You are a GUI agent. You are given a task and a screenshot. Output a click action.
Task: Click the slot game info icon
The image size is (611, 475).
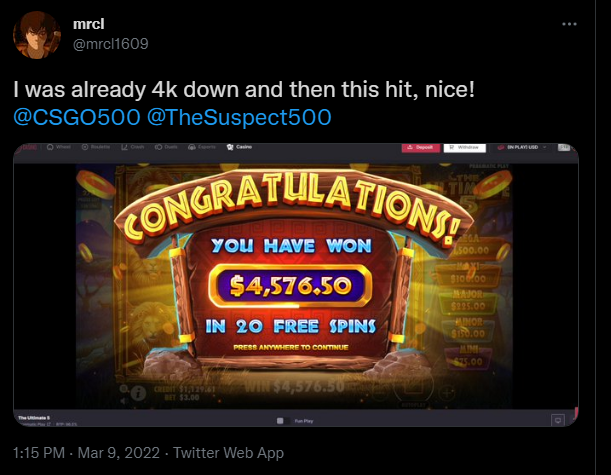[138, 394]
